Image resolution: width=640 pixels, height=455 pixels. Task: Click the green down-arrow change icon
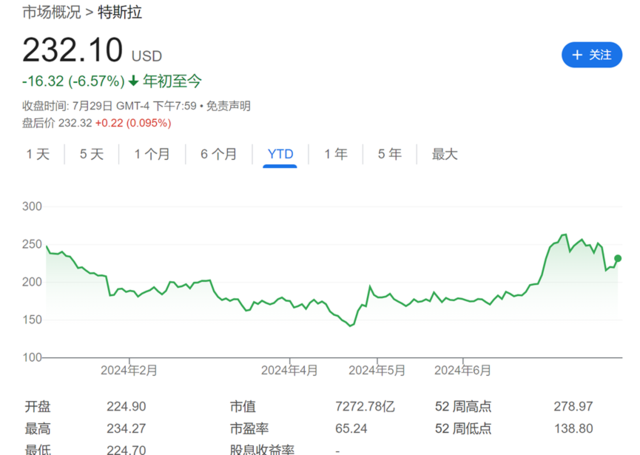coord(133,81)
